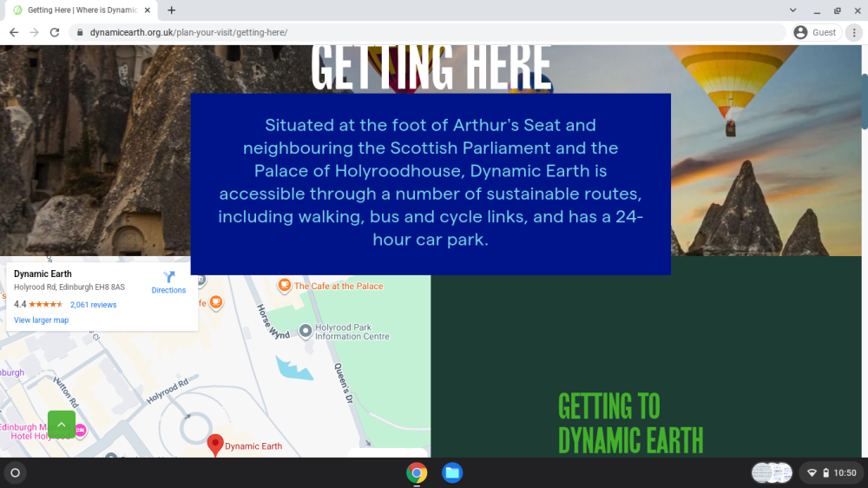Open a new browser tab
Image resolution: width=868 pixels, height=488 pixels.
pyautogui.click(x=172, y=10)
